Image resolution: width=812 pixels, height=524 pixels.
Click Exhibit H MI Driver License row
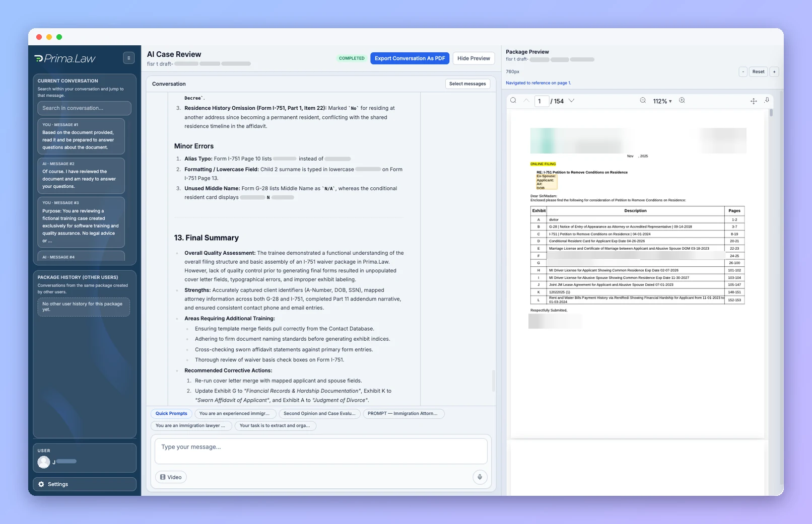(x=637, y=270)
